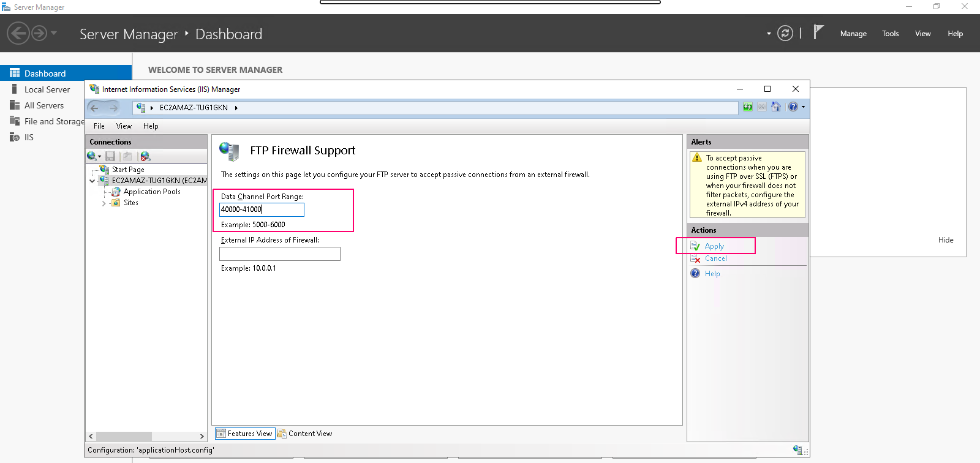Click the blue help question icon in toolbar

[x=793, y=107]
